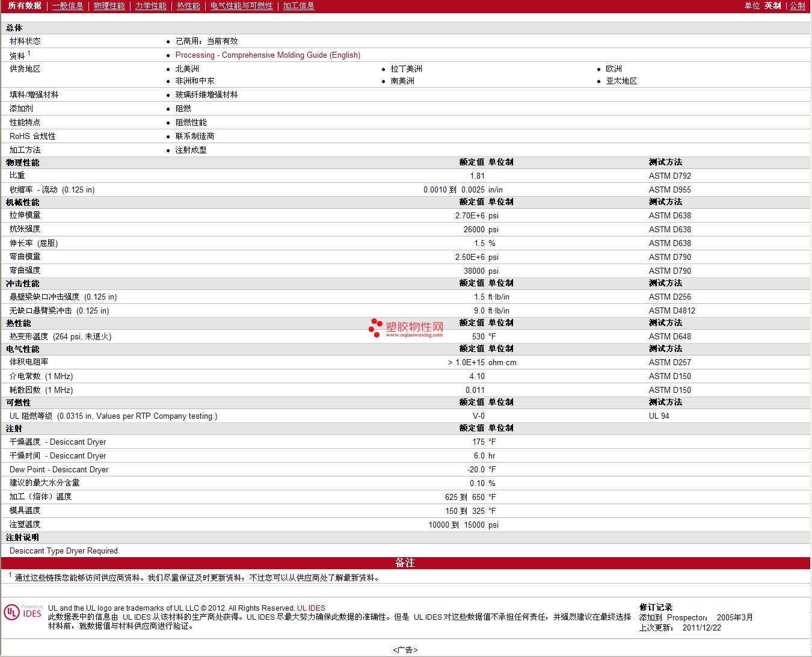
Task: Go to the 力学性能 navigation tab
Action: pyautogui.click(x=150, y=6)
